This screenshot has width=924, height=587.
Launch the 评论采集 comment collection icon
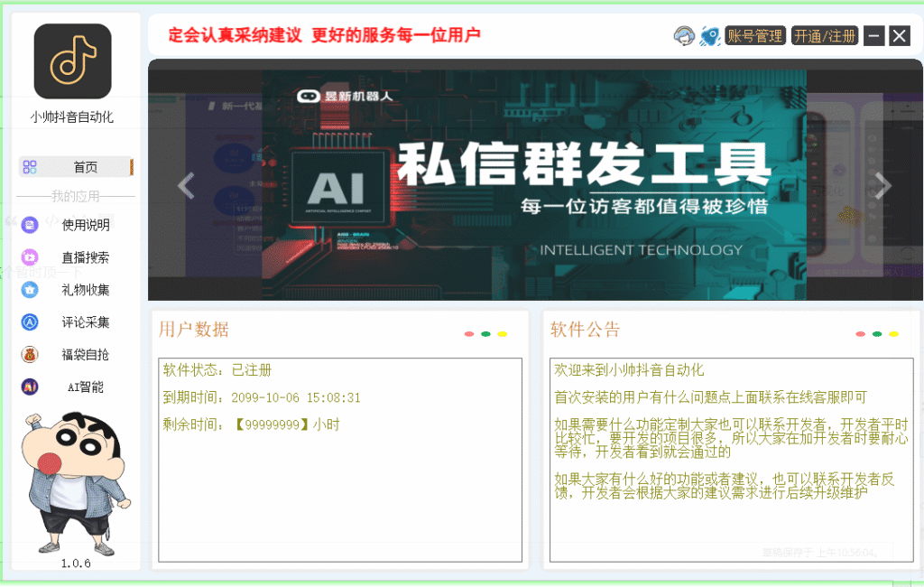coord(28,321)
